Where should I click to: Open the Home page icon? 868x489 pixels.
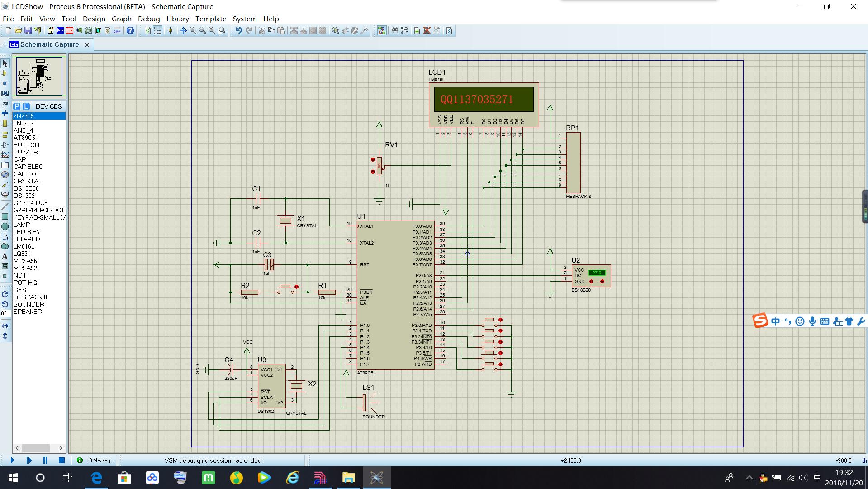(x=50, y=31)
